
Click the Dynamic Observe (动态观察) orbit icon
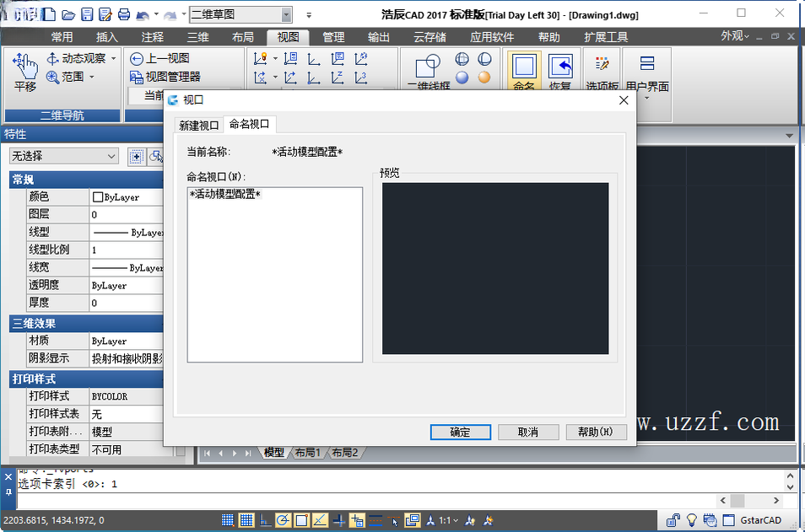click(x=52, y=58)
